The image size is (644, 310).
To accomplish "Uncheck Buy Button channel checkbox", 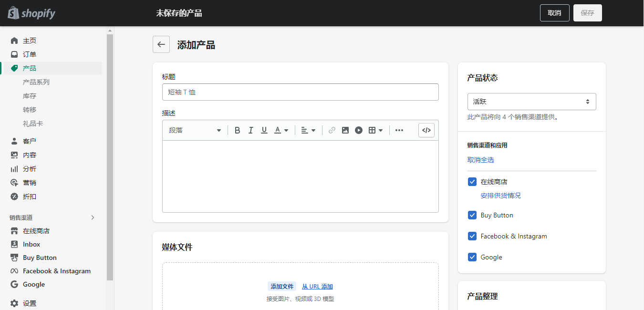I will [472, 215].
